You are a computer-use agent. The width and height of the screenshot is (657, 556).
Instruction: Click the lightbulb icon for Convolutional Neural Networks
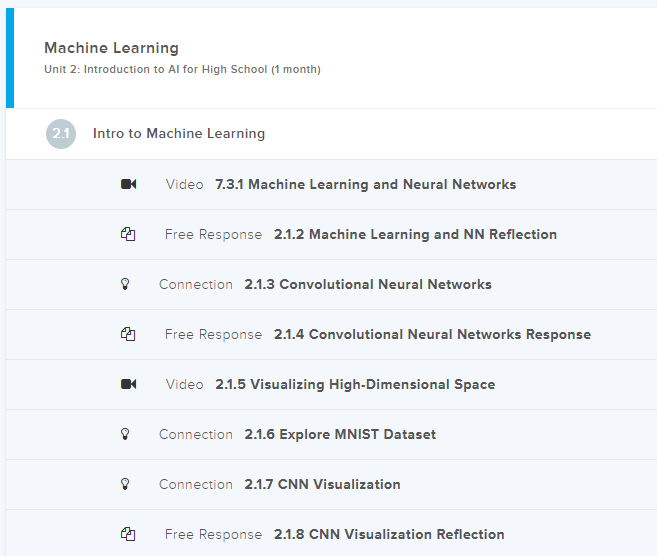coord(125,285)
